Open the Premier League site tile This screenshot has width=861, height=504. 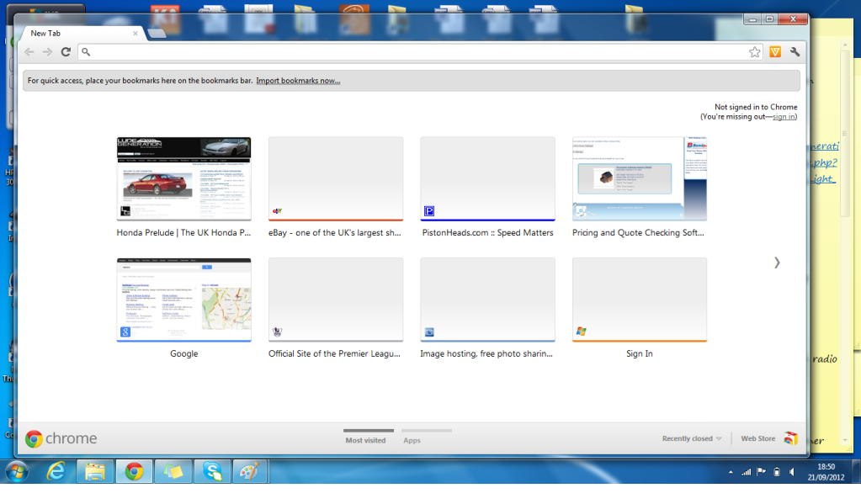click(x=336, y=300)
